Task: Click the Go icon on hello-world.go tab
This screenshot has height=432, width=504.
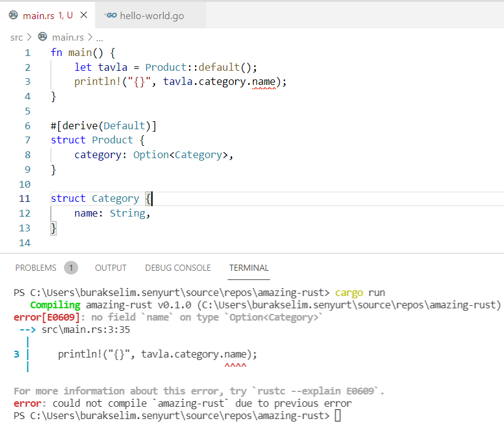Action: pyautogui.click(x=111, y=15)
